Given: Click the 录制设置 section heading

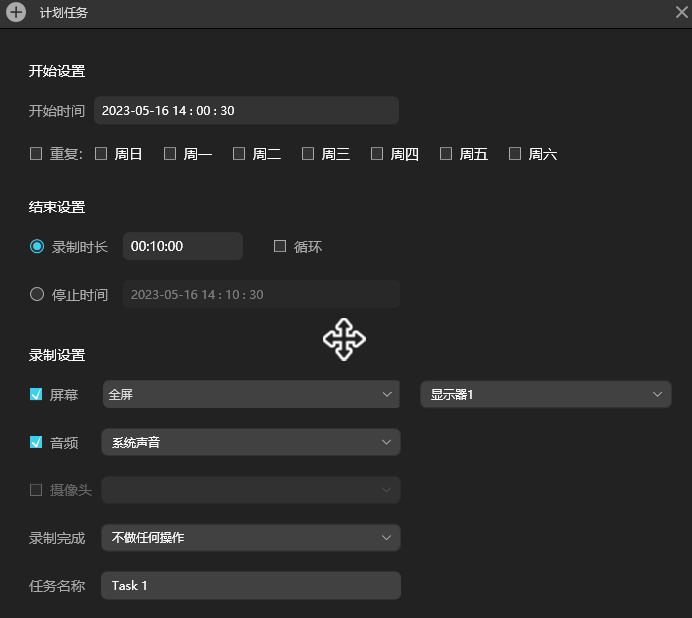Looking at the screenshot, I should tap(57, 355).
